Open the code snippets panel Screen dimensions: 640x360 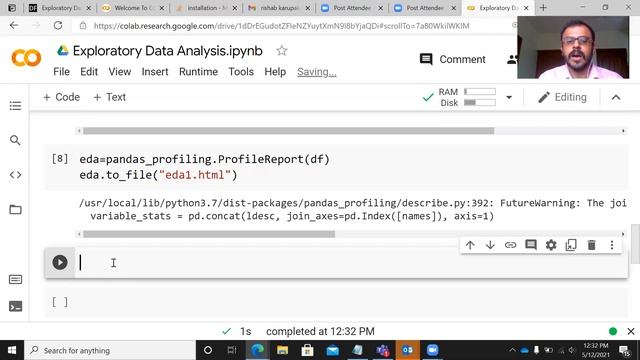click(15, 175)
